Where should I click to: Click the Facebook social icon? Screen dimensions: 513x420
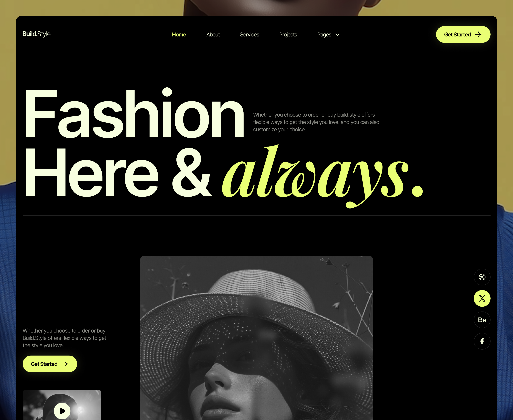click(482, 341)
